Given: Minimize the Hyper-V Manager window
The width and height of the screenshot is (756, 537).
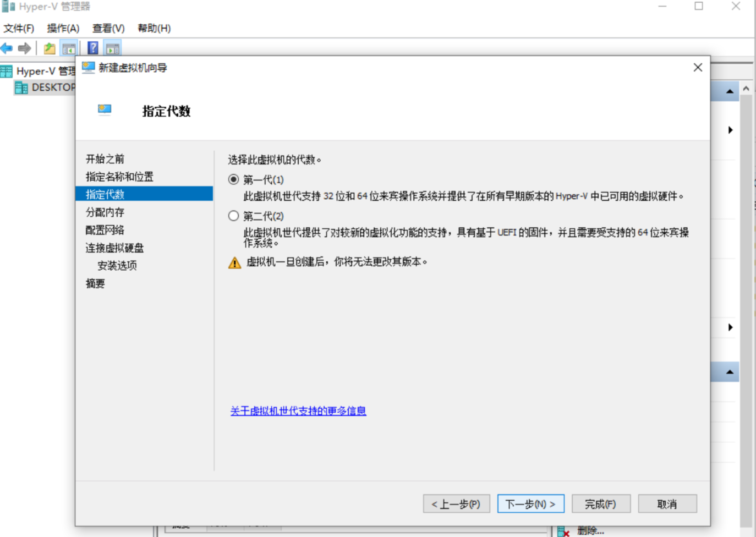Looking at the screenshot, I should click(662, 6).
